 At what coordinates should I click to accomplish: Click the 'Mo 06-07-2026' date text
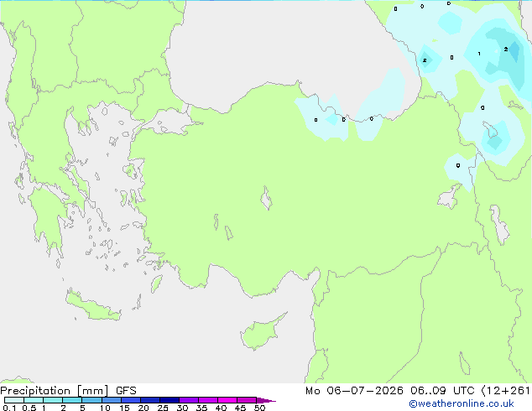354,391
